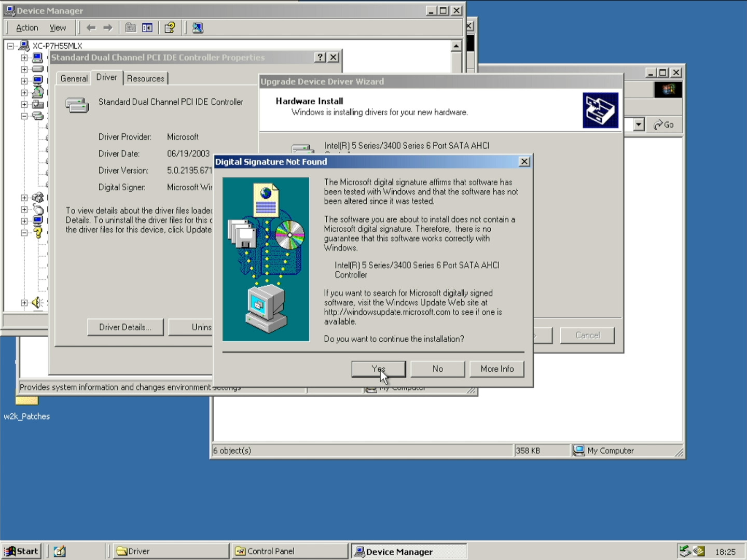Collapse the XC-P7H55MLX root node
This screenshot has width=747, height=560.
(x=10, y=46)
